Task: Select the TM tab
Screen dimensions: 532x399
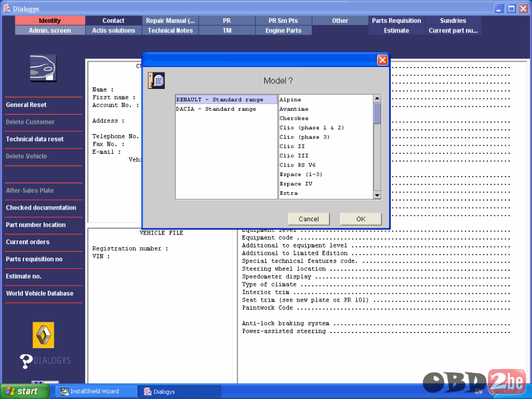Action: (227, 30)
